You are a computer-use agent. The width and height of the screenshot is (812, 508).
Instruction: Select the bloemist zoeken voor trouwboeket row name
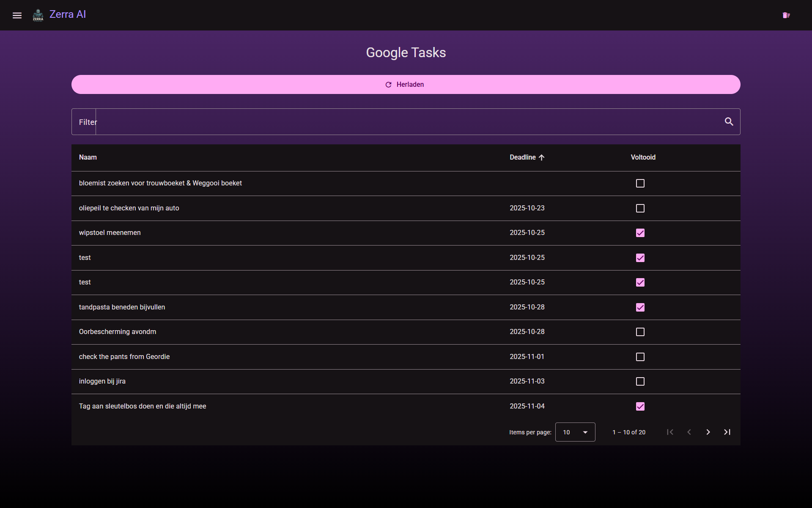point(160,183)
